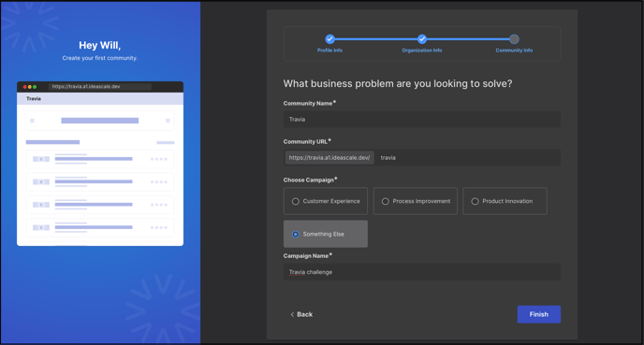Click the Community Name input field
The image size is (644, 345).
coord(422,119)
